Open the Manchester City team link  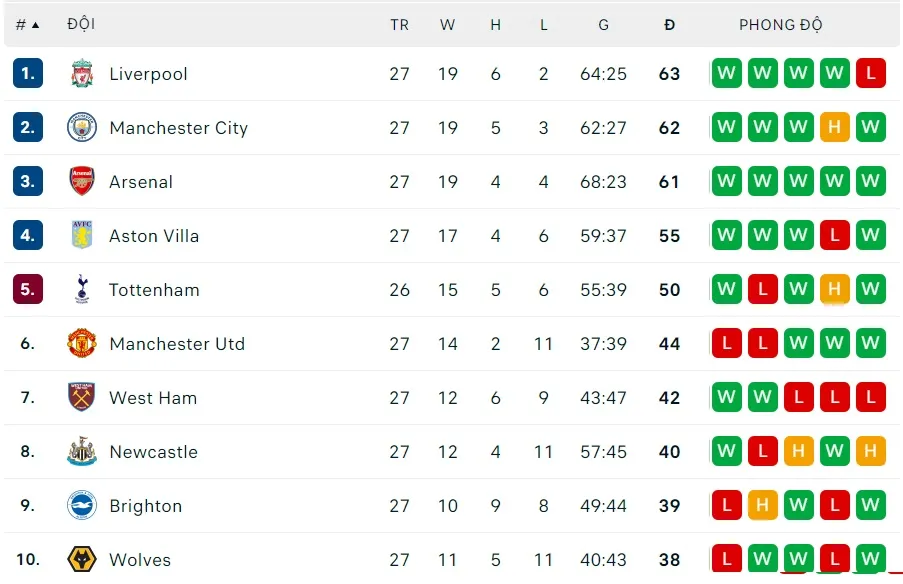(178, 128)
